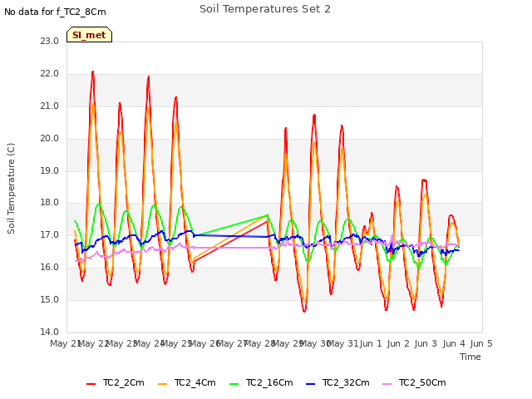This screenshot has height=399, width=532.
Task: Click the 19.0 y-axis tick label
Action: coord(50,170)
